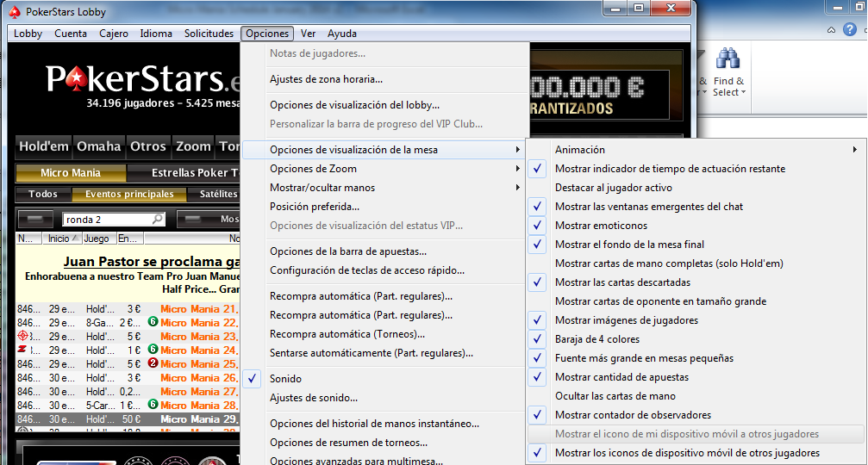Select the Omaha game tab
Screen dimensions: 868x465
tap(98, 146)
